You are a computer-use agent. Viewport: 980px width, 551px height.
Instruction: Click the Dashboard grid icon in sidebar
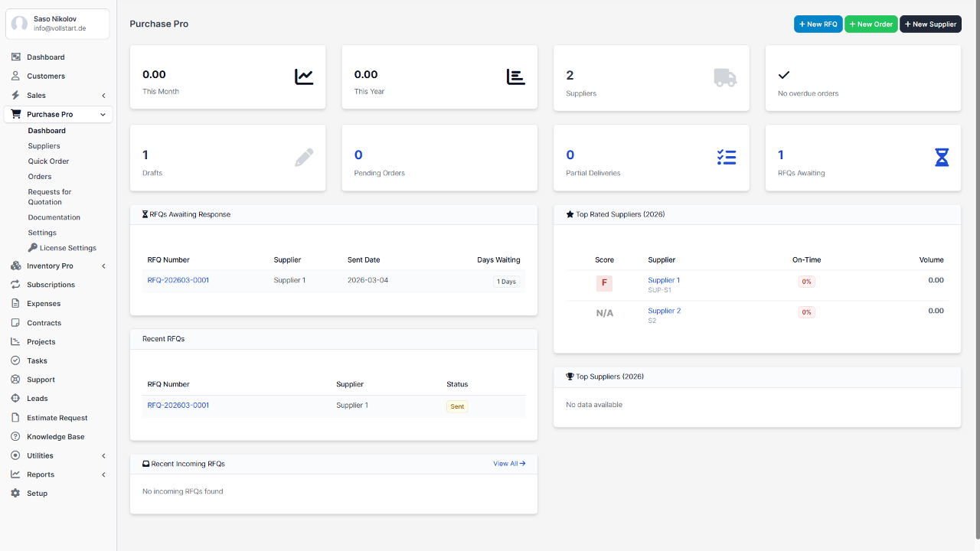pyautogui.click(x=15, y=57)
